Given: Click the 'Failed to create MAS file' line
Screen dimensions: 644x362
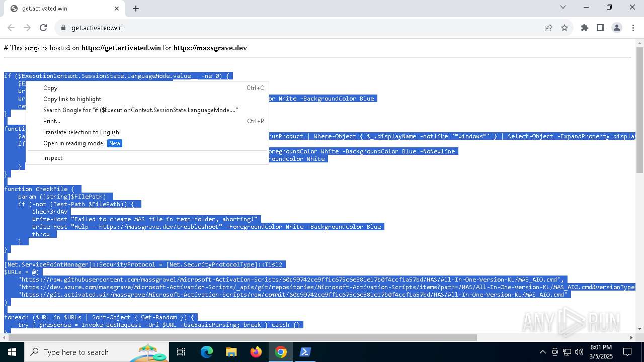Looking at the screenshot, I should 145,219.
